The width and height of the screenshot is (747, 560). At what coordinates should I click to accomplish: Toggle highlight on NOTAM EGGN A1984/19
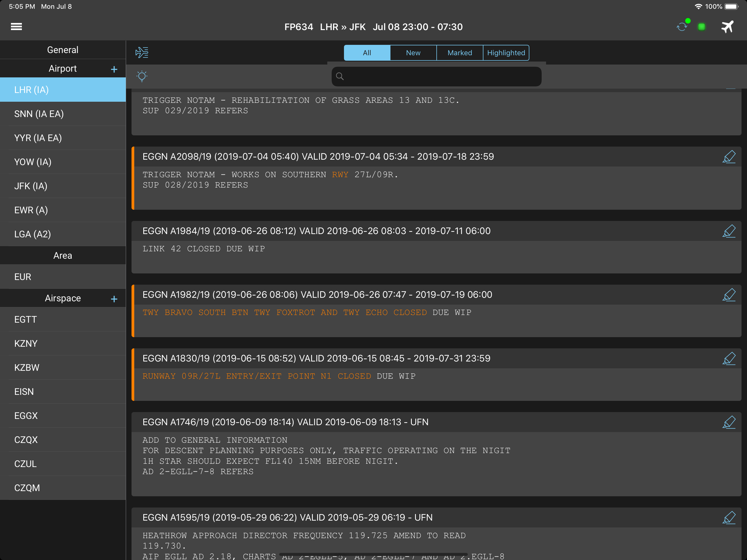click(729, 231)
